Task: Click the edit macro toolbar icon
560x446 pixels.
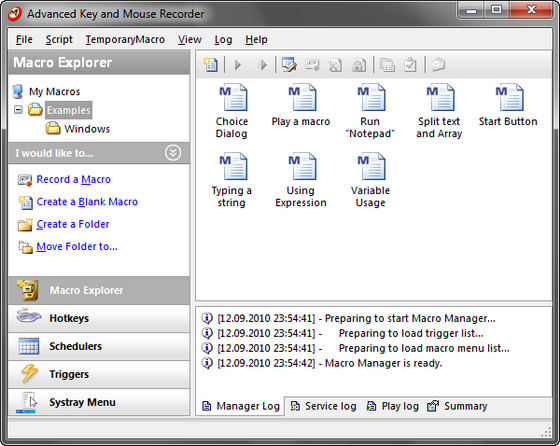Action: [x=289, y=65]
